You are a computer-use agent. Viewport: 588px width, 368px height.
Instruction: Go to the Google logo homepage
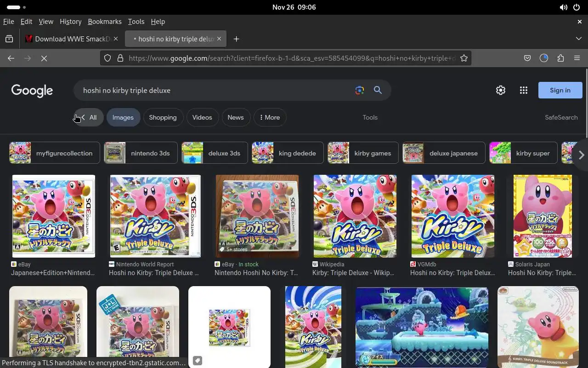tap(32, 91)
